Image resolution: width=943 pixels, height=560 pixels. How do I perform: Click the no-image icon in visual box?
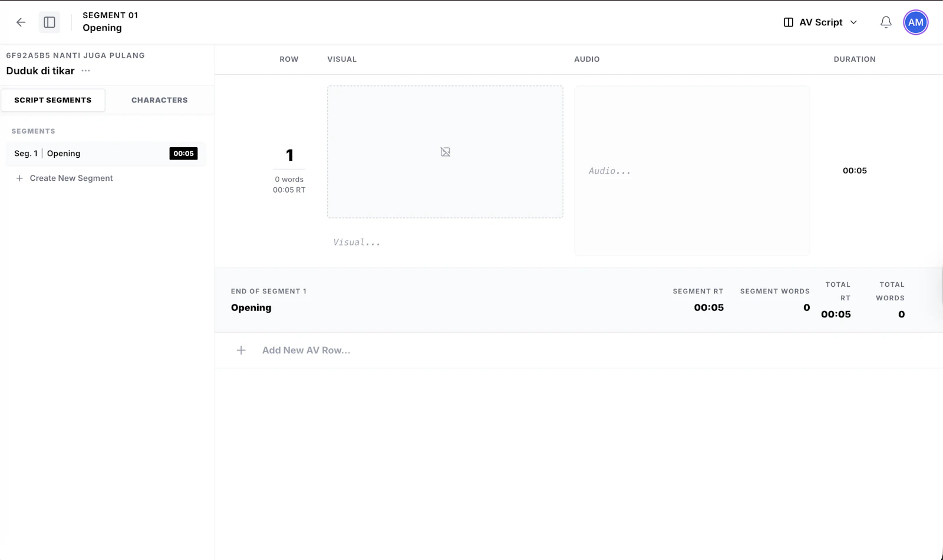pos(445,152)
